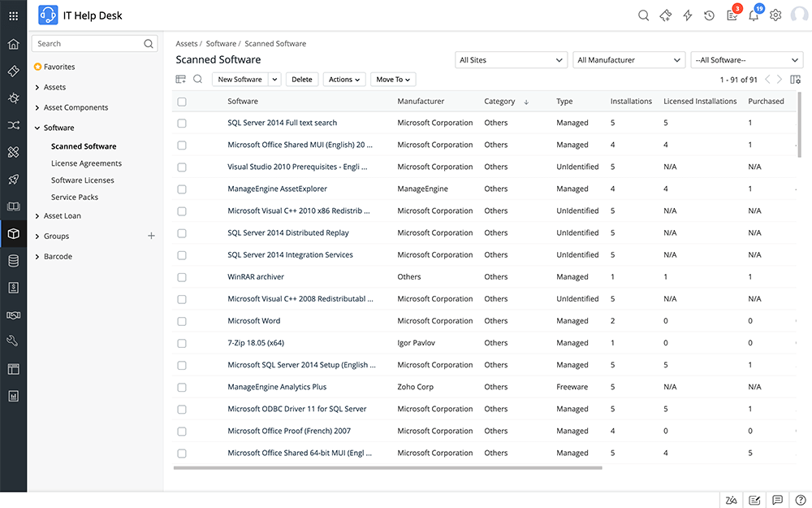
Task: Open Service Packs from the sidebar
Action: (x=75, y=197)
